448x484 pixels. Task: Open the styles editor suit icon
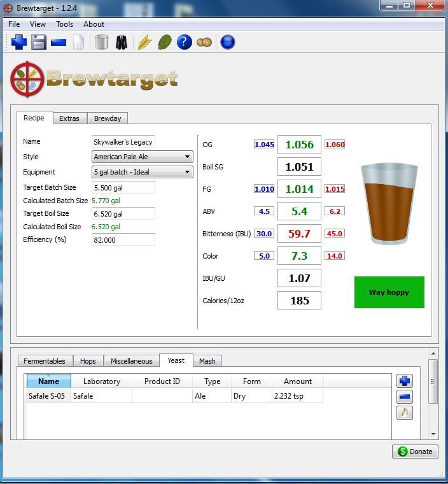tap(122, 42)
